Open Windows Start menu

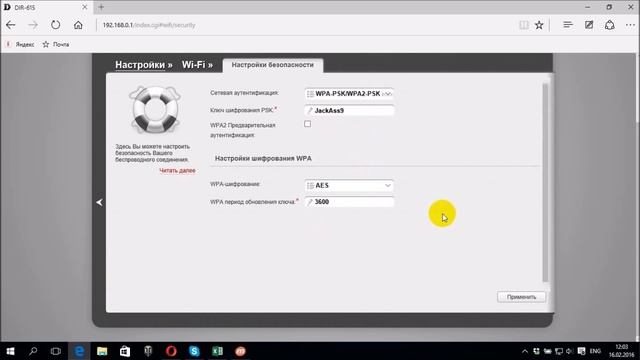coord(11,351)
